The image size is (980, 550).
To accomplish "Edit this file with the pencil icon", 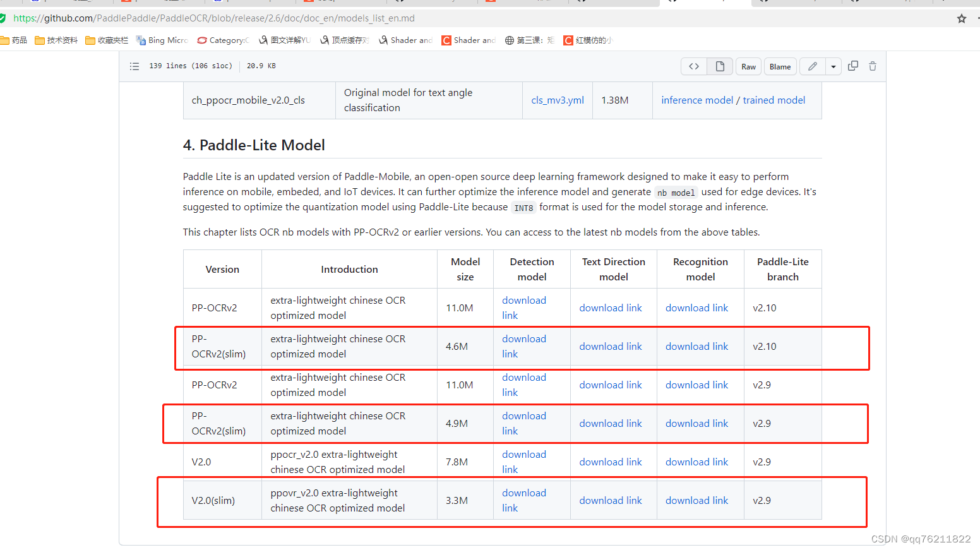I will 813,66.
